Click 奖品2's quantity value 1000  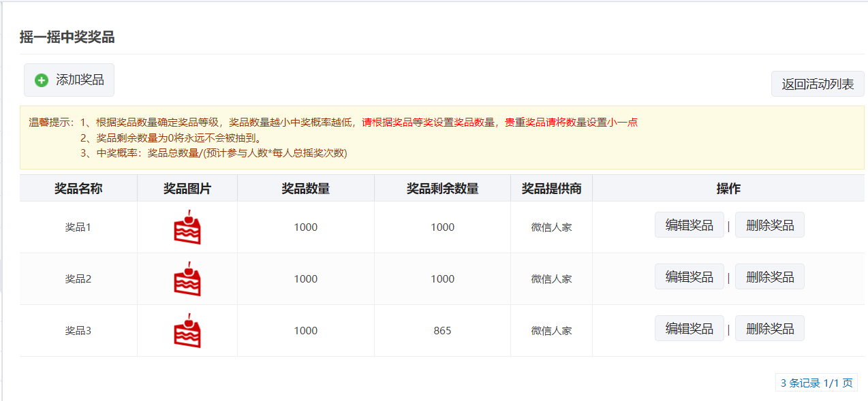(306, 279)
